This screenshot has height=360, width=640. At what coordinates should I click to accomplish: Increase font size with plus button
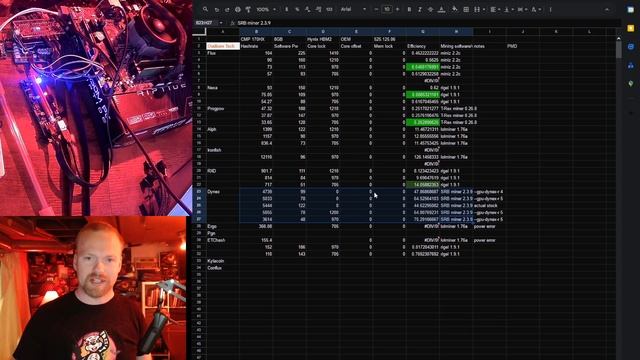point(398,9)
